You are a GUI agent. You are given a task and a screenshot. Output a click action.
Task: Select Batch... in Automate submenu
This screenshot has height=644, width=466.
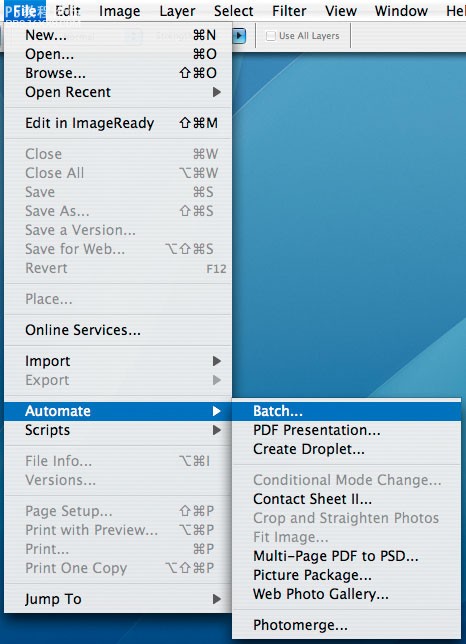tap(346, 411)
